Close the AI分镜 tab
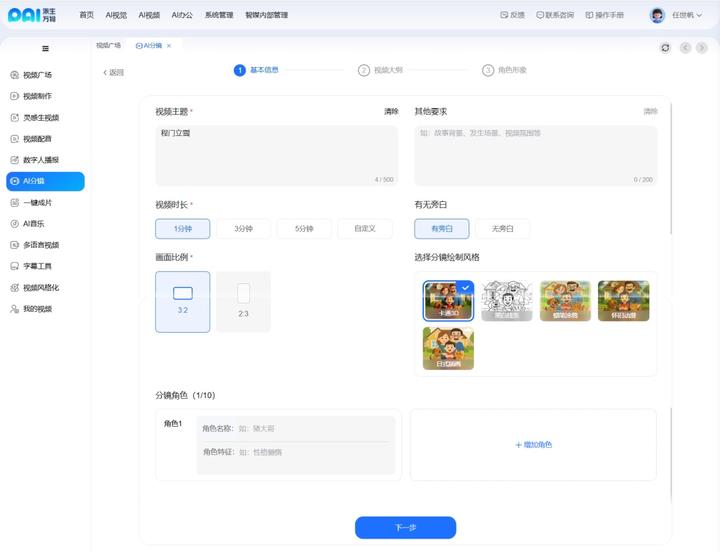The height and width of the screenshot is (552, 720). (x=169, y=46)
